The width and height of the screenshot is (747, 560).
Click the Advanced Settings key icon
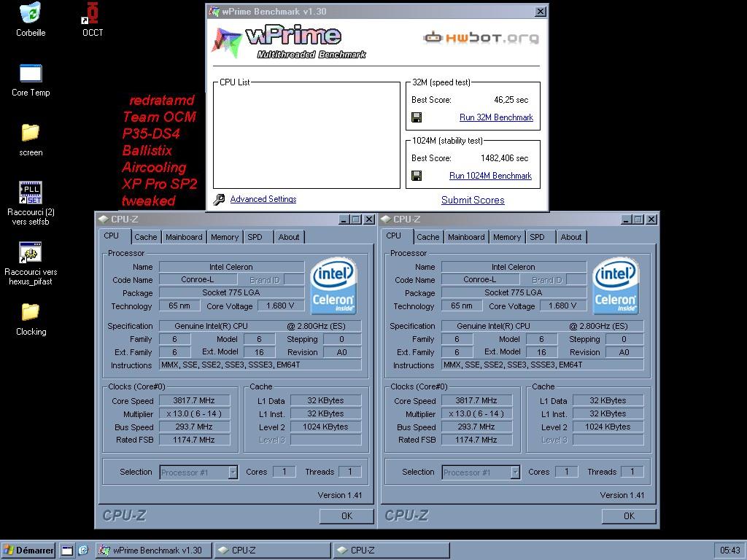click(219, 200)
